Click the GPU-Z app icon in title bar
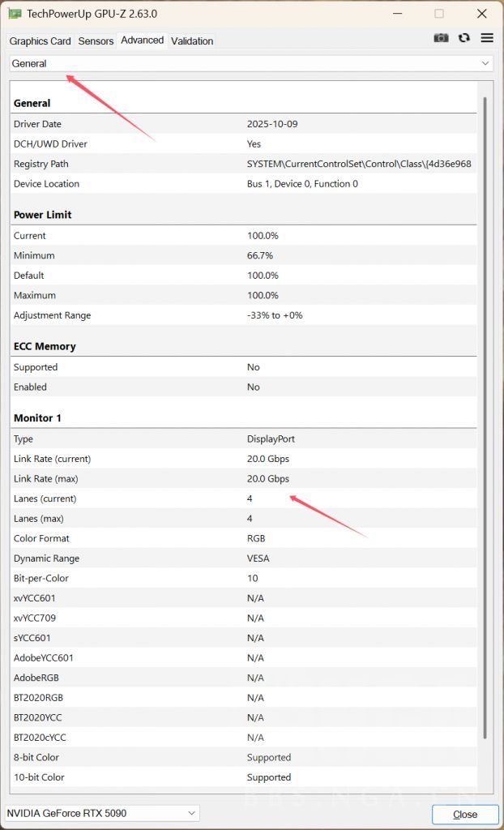The width and height of the screenshot is (504, 830). point(15,14)
